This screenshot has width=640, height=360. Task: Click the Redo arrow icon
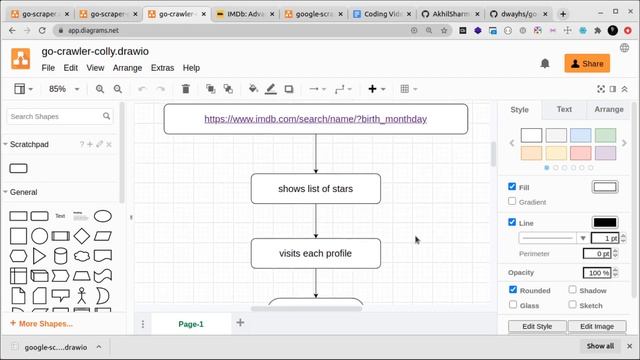161,89
